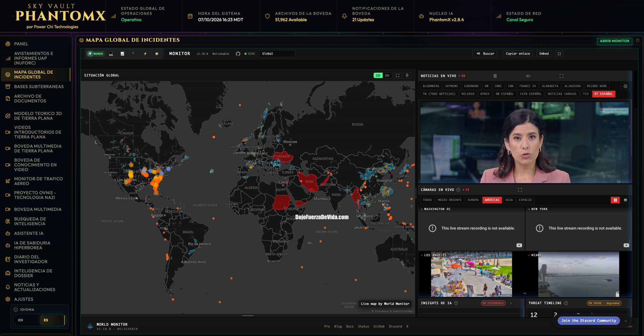Click the YouTube icon on Washington DC camera
Viewport: 644px width, 336px height.
(x=519, y=245)
